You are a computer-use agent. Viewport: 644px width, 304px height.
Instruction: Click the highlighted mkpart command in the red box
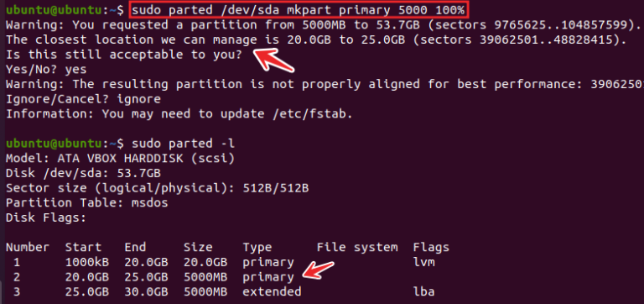299,10
